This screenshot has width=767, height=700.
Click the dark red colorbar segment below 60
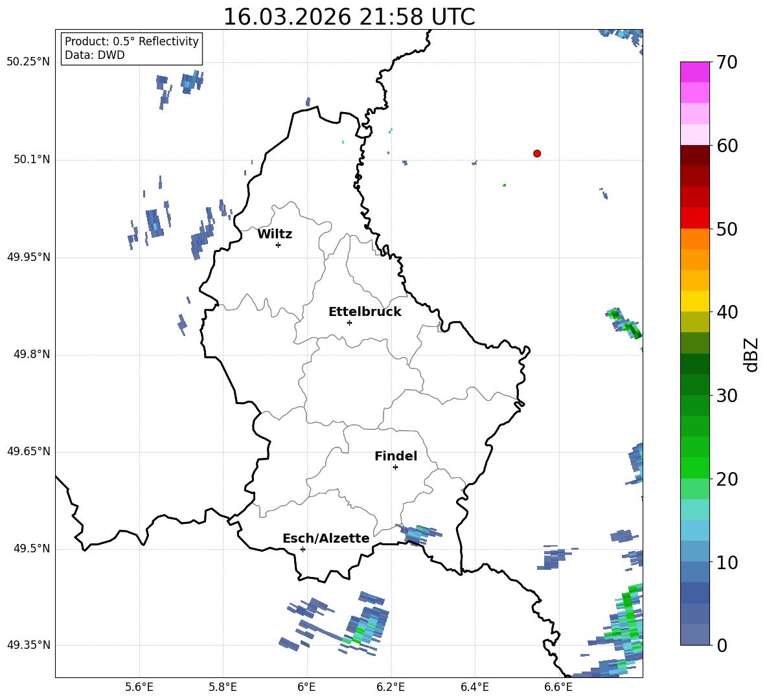(694, 155)
